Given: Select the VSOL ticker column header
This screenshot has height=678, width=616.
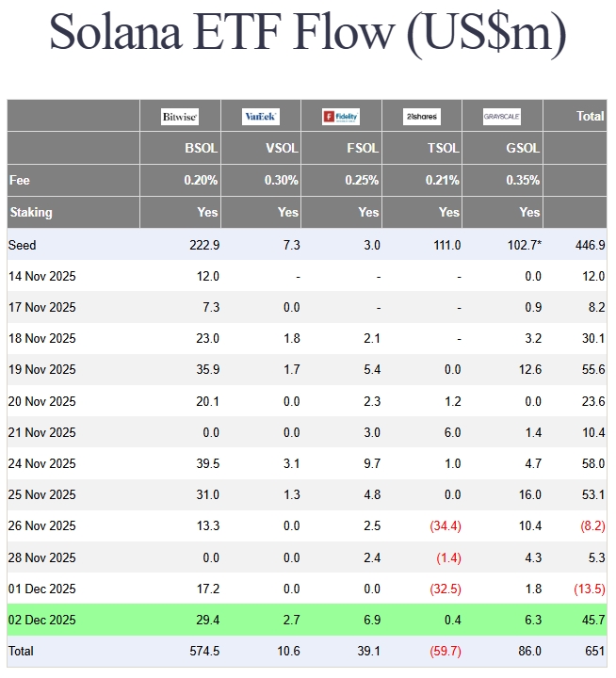Looking at the screenshot, I should (x=283, y=149).
